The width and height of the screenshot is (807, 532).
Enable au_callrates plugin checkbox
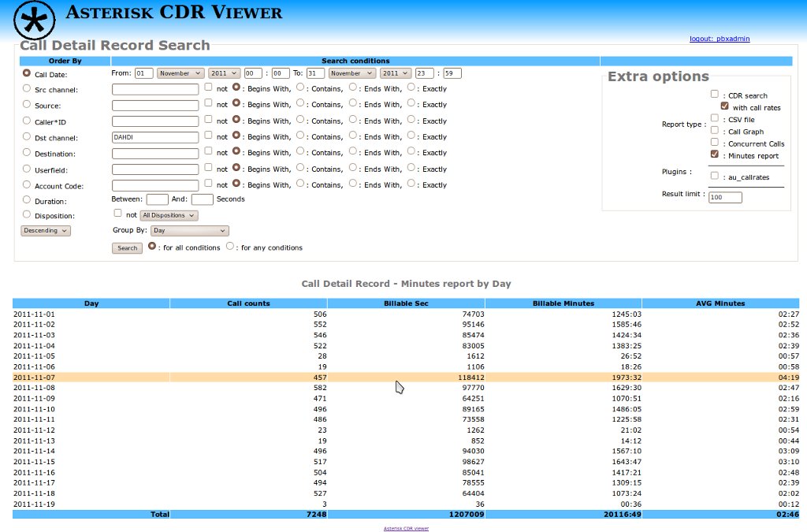tap(714, 176)
